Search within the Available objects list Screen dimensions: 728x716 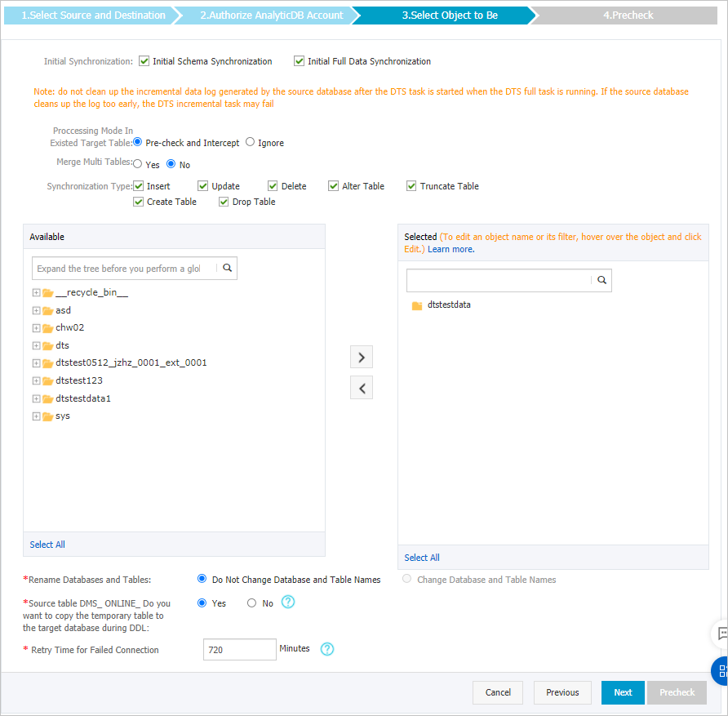pyautogui.click(x=227, y=268)
